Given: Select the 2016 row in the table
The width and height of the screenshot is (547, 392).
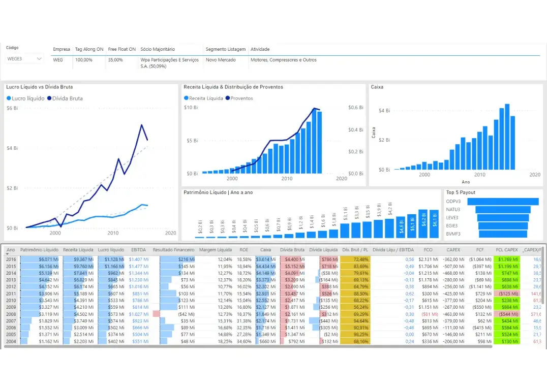Looking at the screenshot, I should [11, 259].
